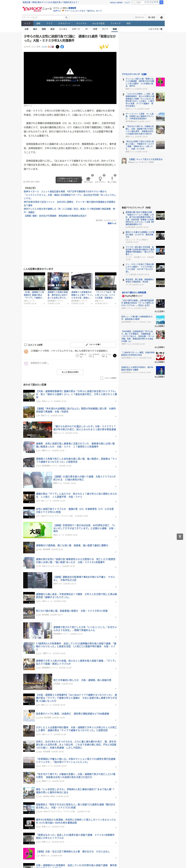Select the 地域 category

tap(114, 29)
